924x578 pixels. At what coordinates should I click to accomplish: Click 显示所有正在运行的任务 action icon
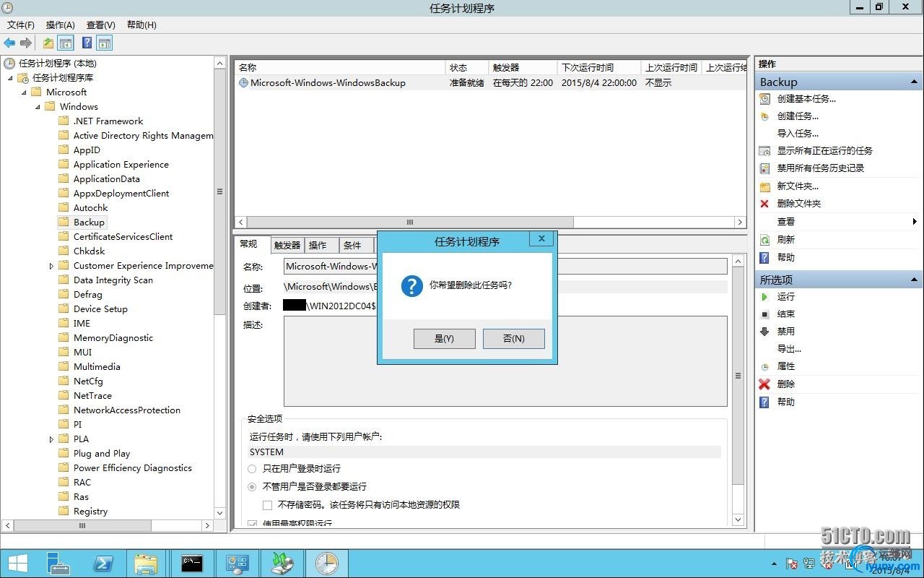(765, 151)
